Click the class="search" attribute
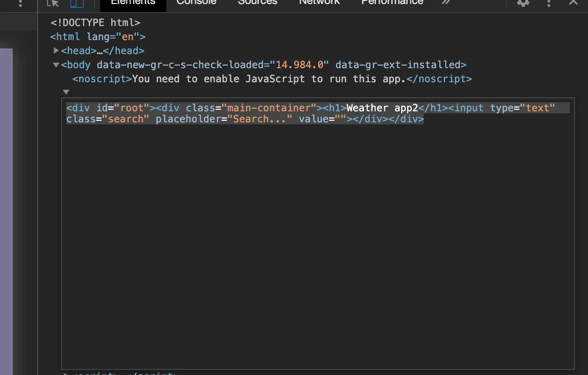588x375 pixels. [108, 119]
